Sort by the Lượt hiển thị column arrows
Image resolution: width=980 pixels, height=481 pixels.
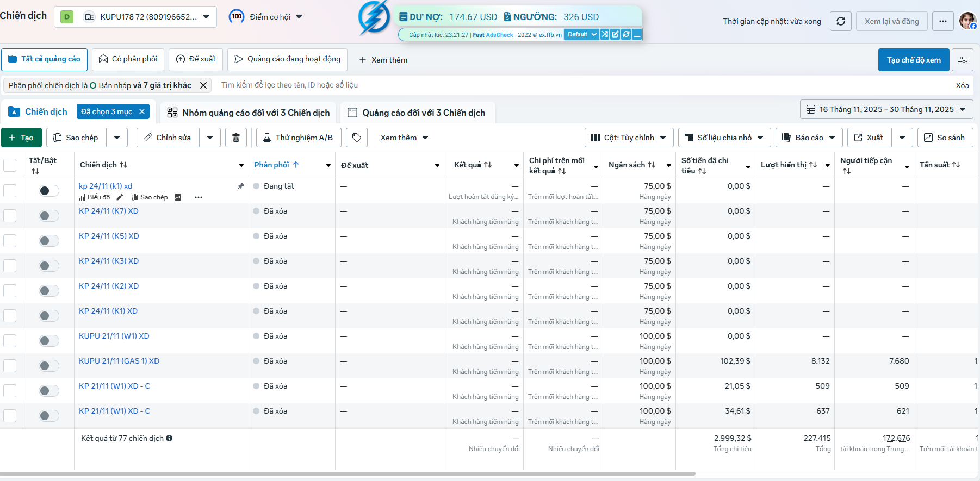813,165
